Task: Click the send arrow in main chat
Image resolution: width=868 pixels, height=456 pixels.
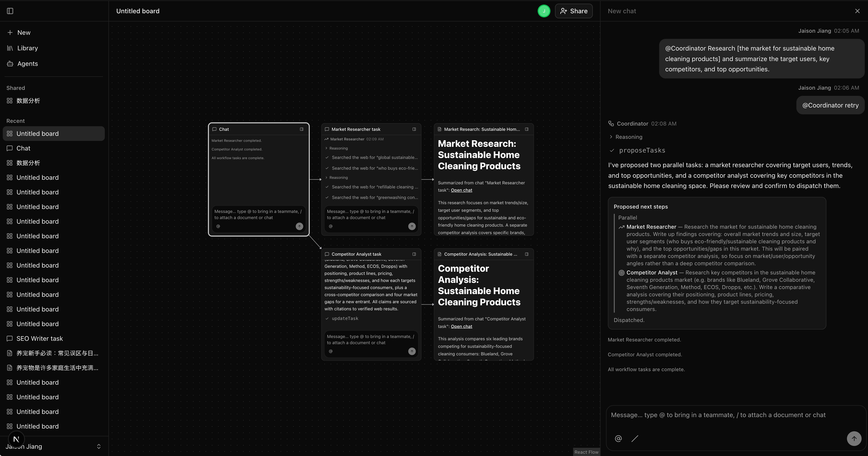Action: coord(854,439)
